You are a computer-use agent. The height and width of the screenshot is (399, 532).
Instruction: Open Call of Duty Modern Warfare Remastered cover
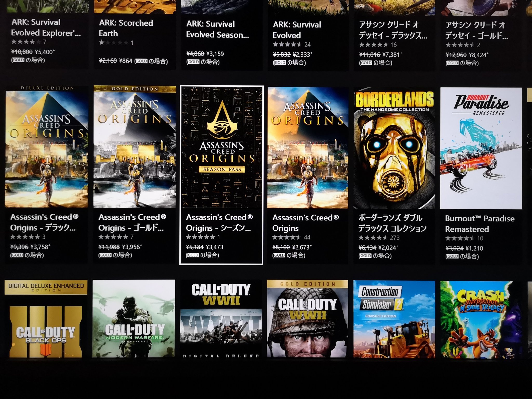[x=134, y=318]
